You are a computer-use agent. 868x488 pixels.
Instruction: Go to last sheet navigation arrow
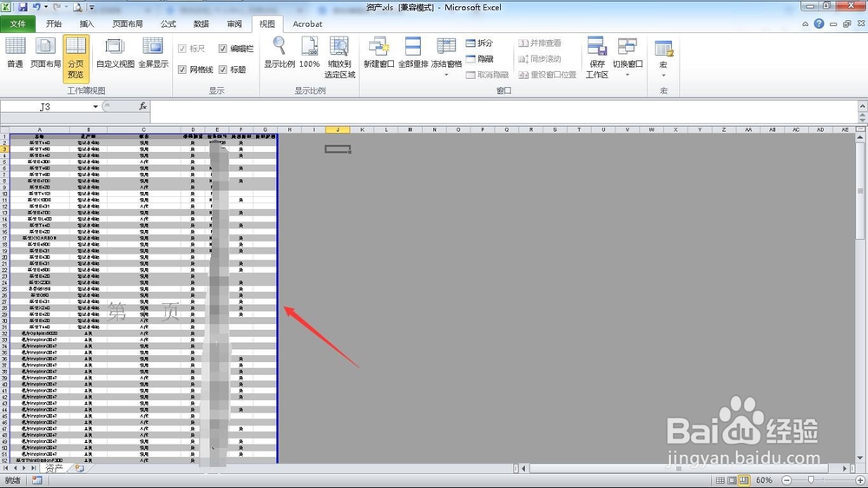point(33,468)
